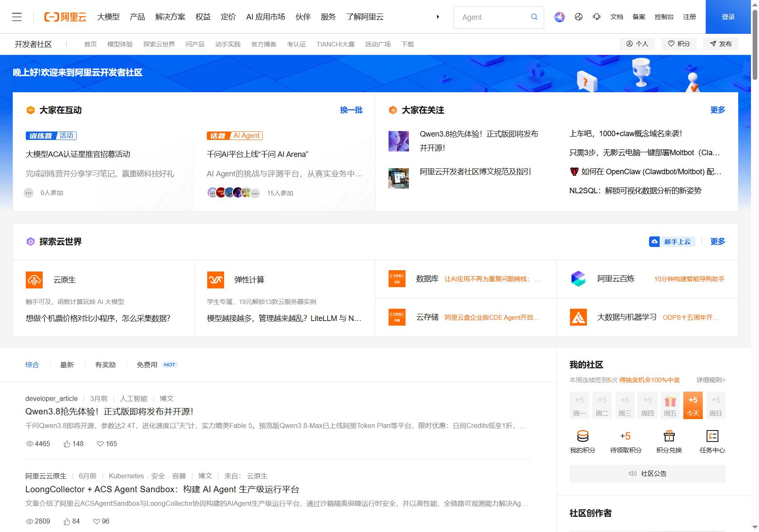Open 模型体验 in community nav
The height and width of the screenshot is (532, 759).
pyautogui.click(x=120, y=44)
